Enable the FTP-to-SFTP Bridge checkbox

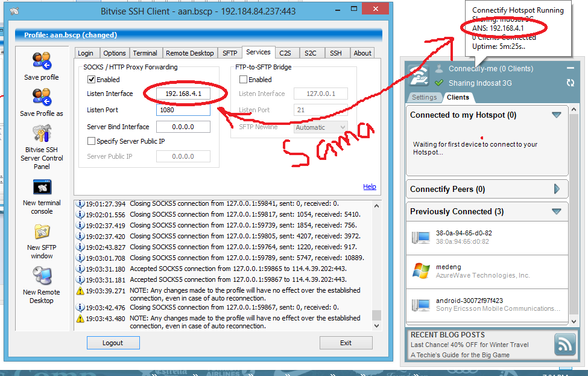[x=243, y=80]
